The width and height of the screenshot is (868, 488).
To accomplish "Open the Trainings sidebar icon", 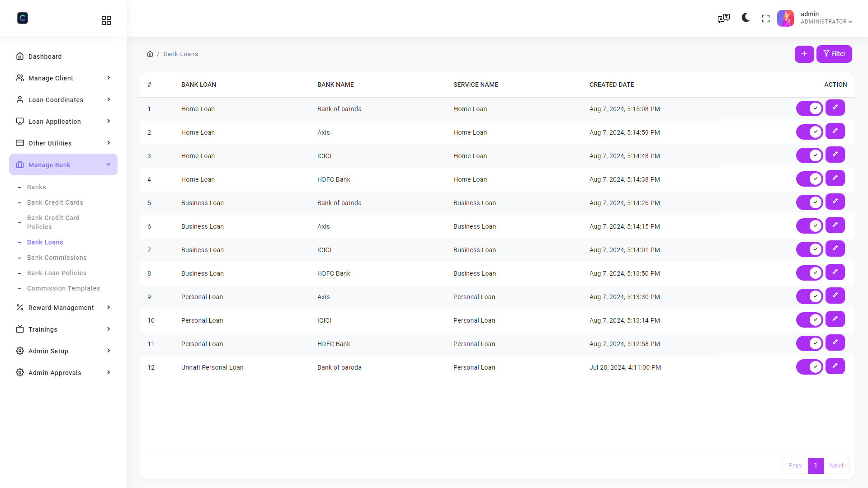I will 20,329.
